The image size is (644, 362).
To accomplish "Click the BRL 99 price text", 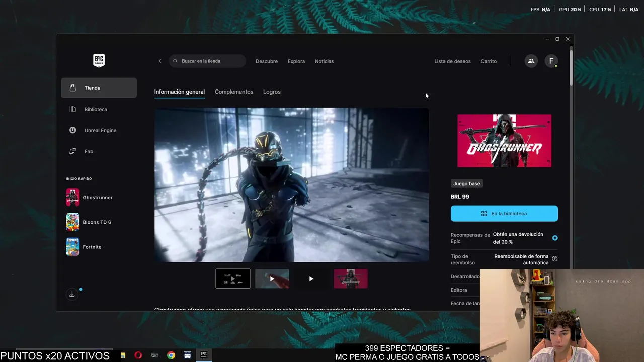I will (460, 197).
